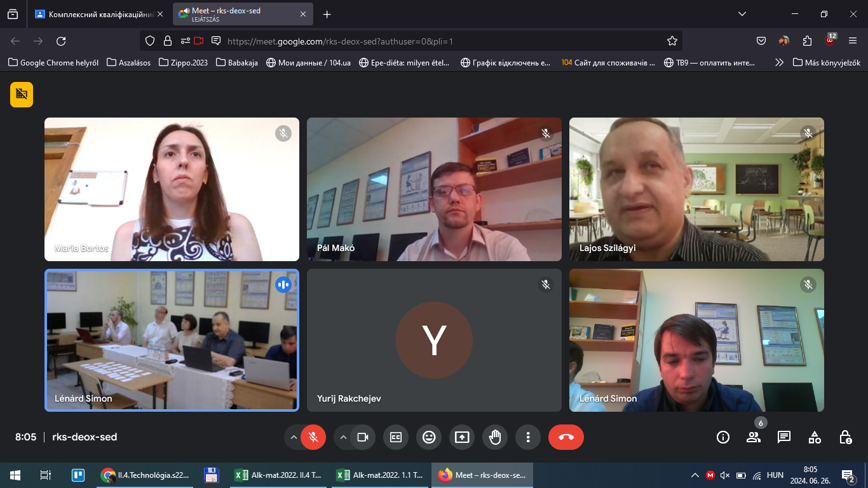Open host controls lock icon

click(x=845, y=437)
